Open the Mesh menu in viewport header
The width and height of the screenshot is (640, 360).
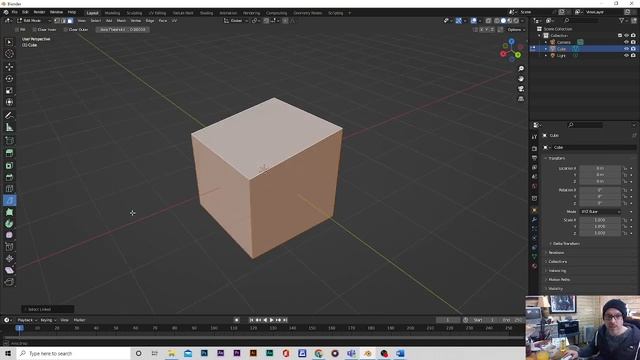click(122, 20)
